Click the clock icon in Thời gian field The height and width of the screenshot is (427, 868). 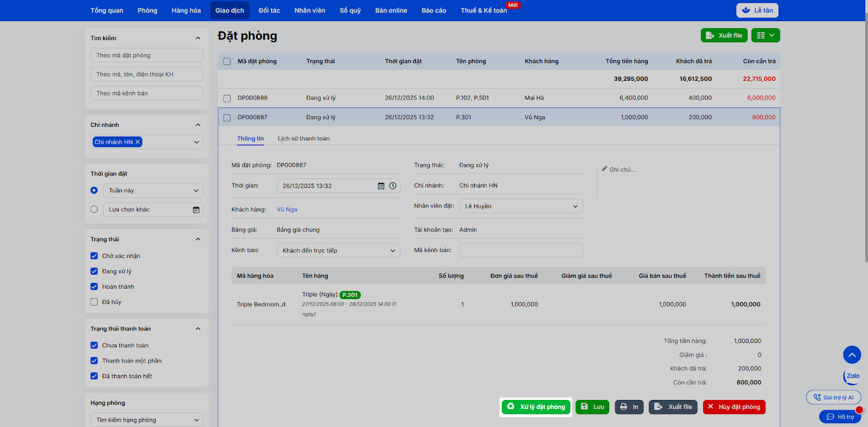393,186
